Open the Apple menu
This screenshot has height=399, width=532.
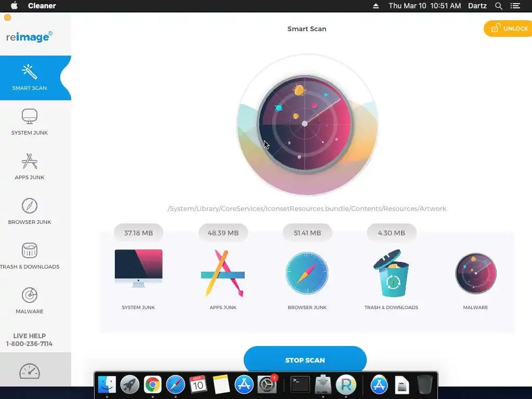14,6
